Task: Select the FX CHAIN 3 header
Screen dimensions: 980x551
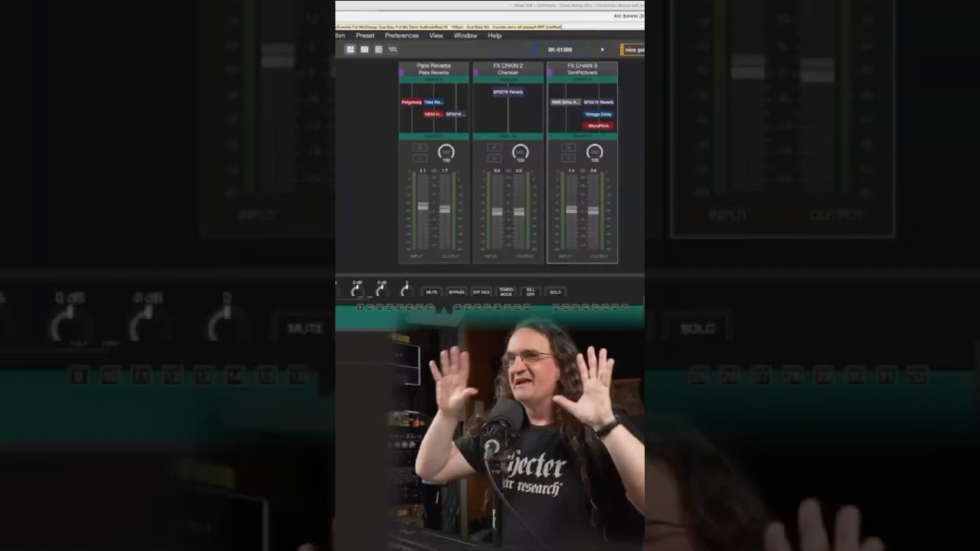Action: pyautogui.click(x=582, y=69)
